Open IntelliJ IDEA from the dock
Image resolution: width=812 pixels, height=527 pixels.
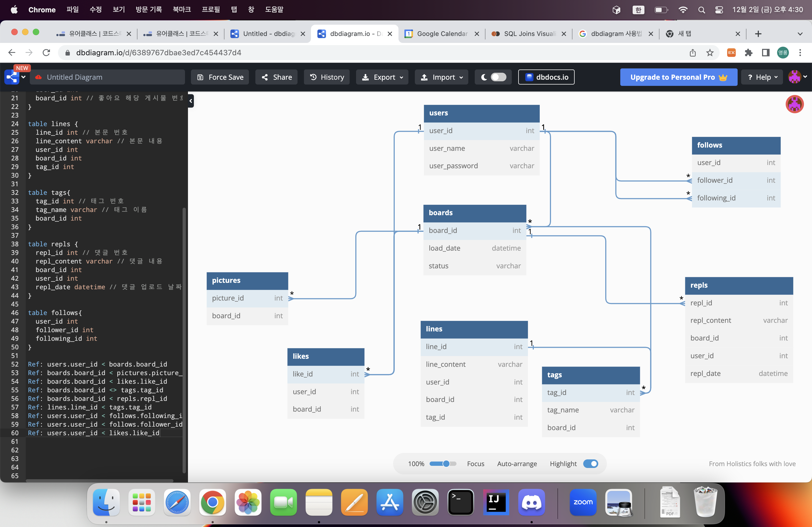point(496,503)
